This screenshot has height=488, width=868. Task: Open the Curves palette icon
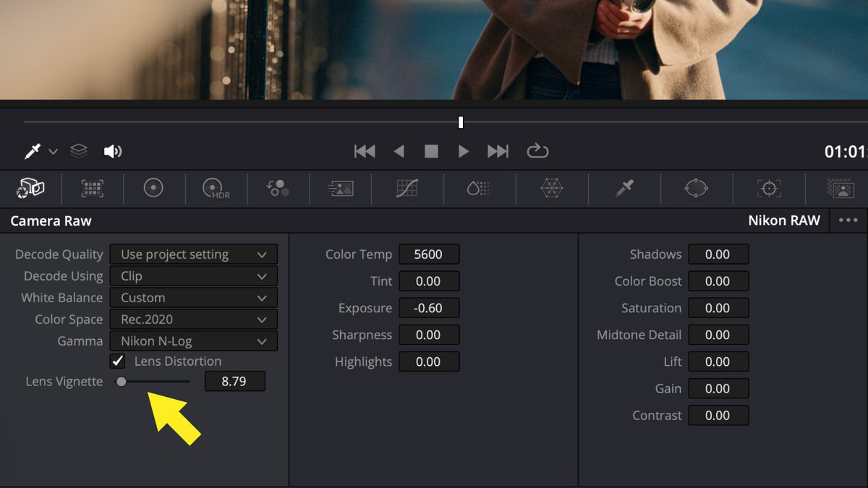[x=407, y=189]
